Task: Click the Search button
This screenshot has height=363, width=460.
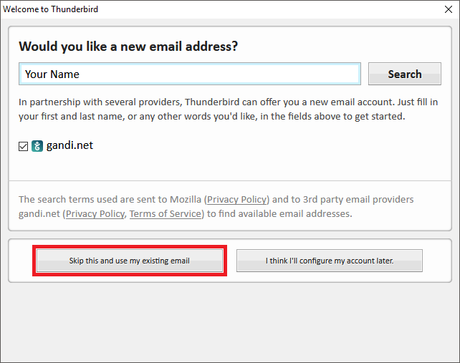Action: point(405,74)
